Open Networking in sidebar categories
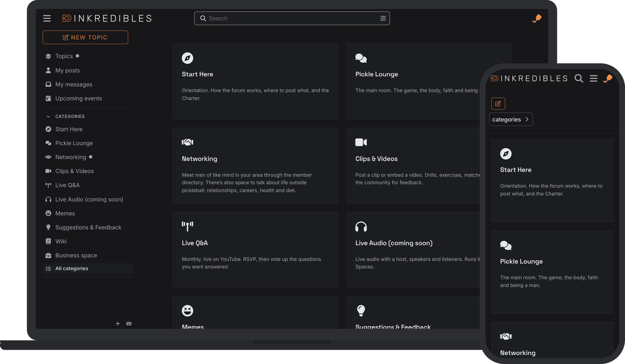The height and width of the screenshot is (364, 625). click(x=88, y=157)
